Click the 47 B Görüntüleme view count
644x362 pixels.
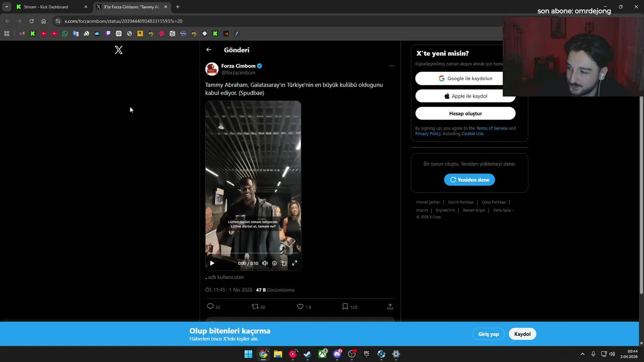tap(275, 290)
